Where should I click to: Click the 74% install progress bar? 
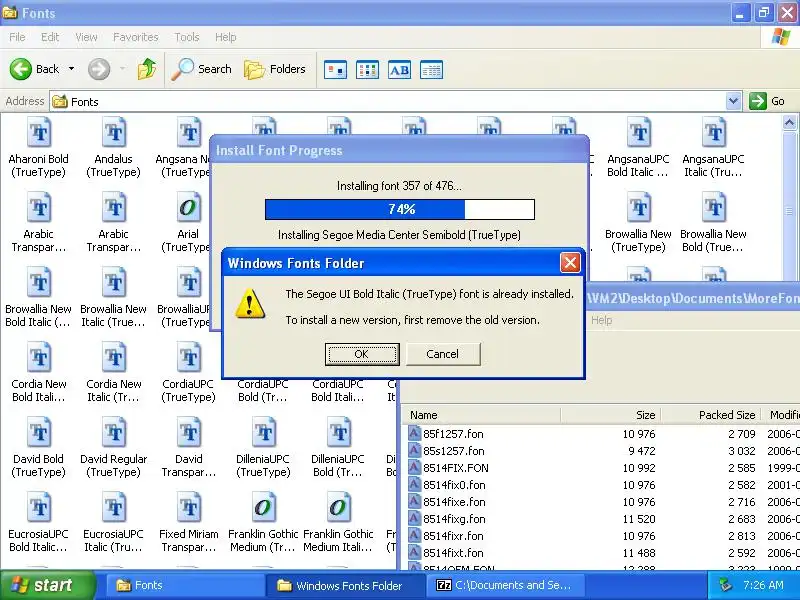pyautogui.click(x=399, y=209)
